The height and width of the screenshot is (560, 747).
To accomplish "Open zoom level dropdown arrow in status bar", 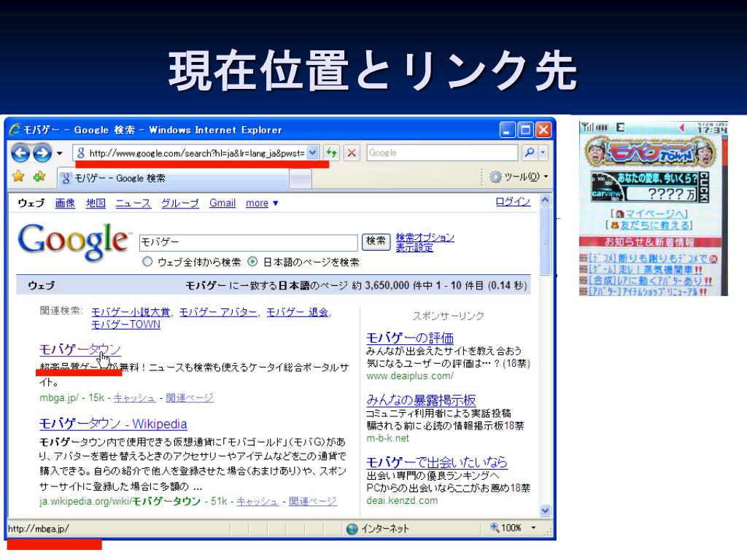I will [x=533, y=528].
